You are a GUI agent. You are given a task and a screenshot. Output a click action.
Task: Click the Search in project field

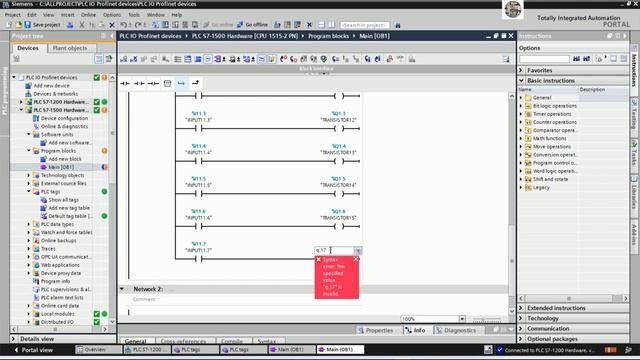(364, 25)
